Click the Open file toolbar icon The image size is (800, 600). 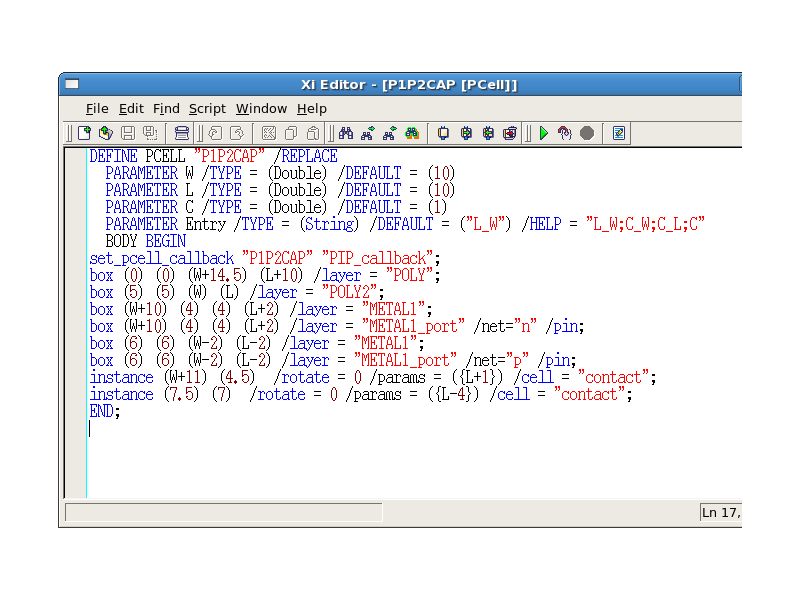[105, 133]
